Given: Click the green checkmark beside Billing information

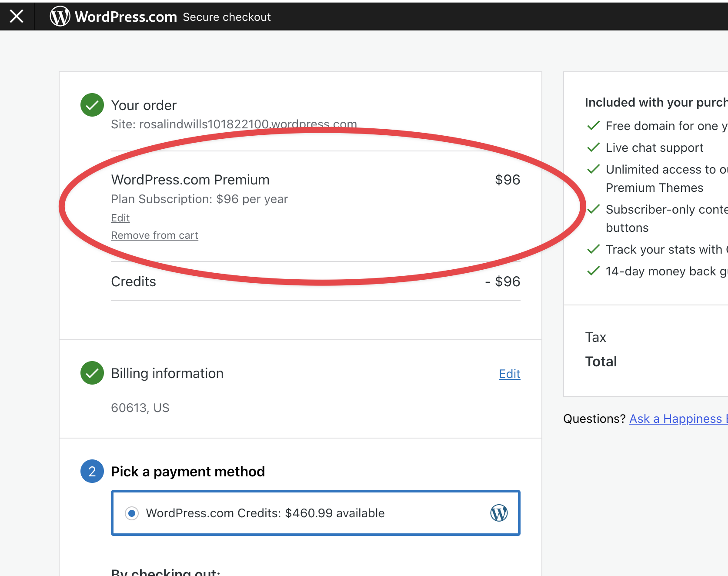Looking at the screenshot, I should (92, 373).
